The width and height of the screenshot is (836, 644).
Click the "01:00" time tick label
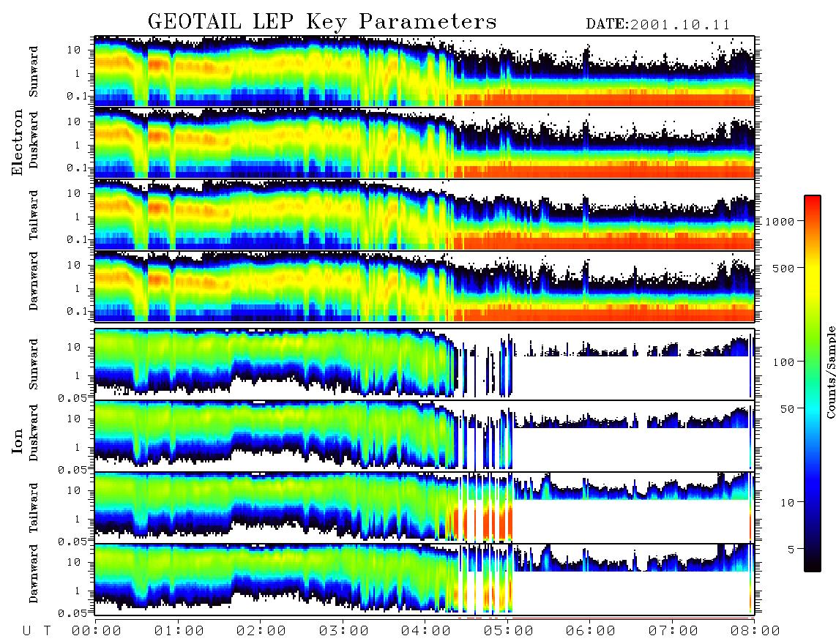tap(179, 632)
